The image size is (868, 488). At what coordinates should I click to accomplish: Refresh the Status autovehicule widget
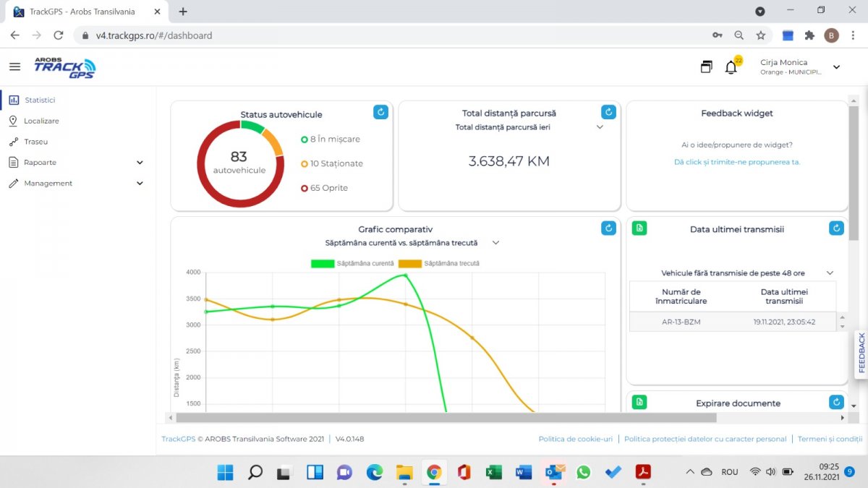pyautogui.click(x=381, y=112)
